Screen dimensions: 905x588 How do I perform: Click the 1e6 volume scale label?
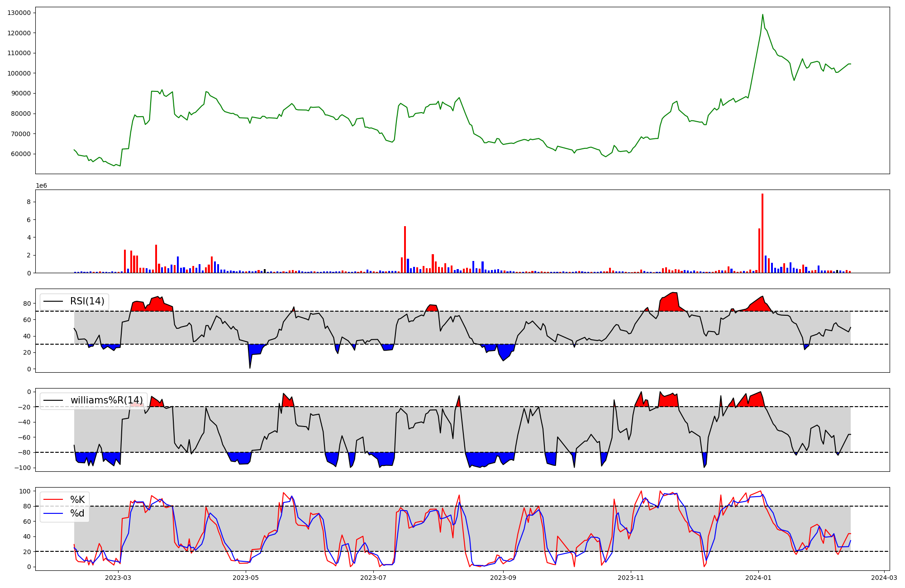(41, 186)
